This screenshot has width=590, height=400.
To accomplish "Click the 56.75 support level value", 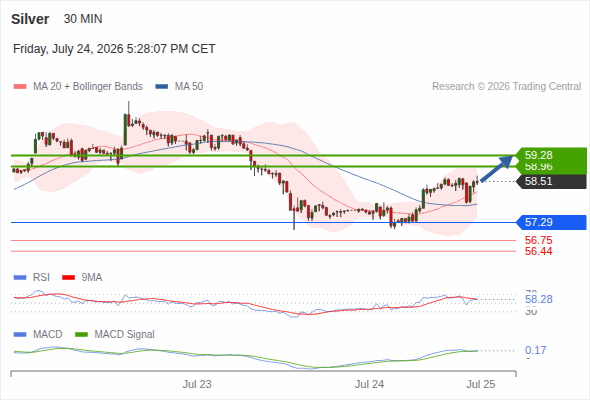I will tap(538, 240).
